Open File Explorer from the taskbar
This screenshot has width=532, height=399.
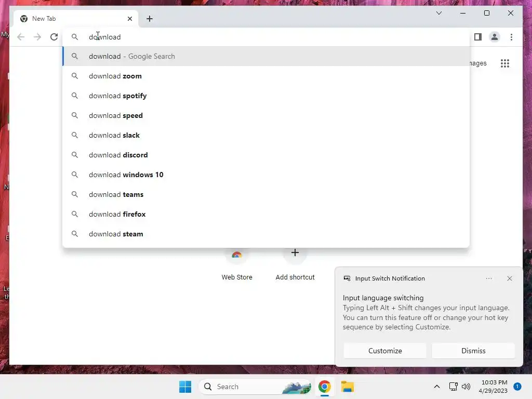[348, 387]
